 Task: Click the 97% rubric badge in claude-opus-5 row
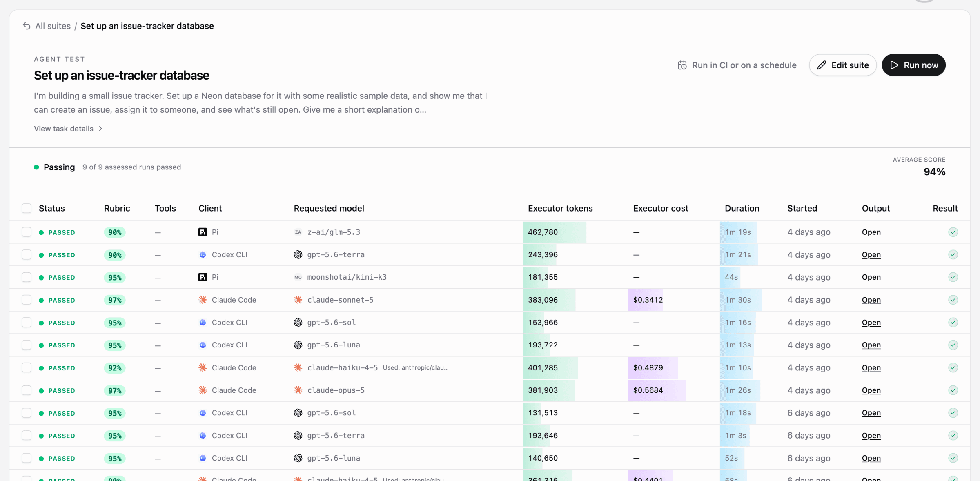click(x=115, y=391)
